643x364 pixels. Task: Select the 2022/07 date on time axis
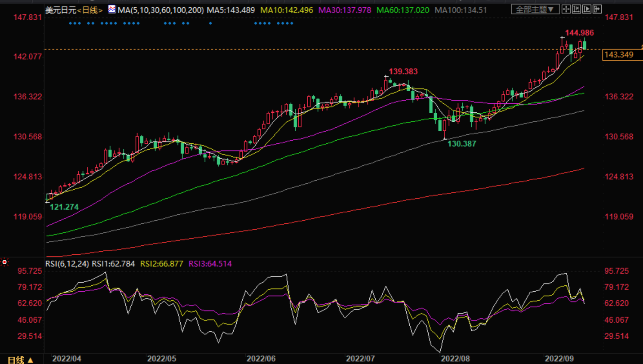(x=361, y=358)
